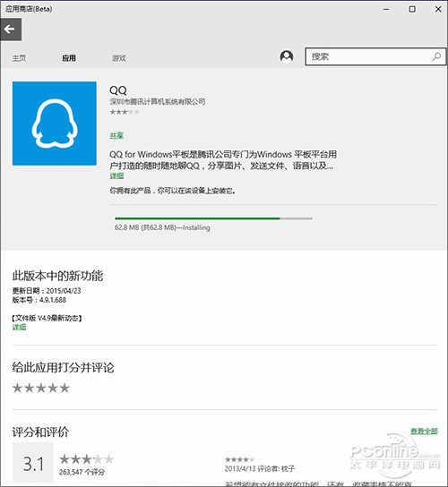Open the user account avatar icon
The image size is (448, 487).
coord(287,56)
